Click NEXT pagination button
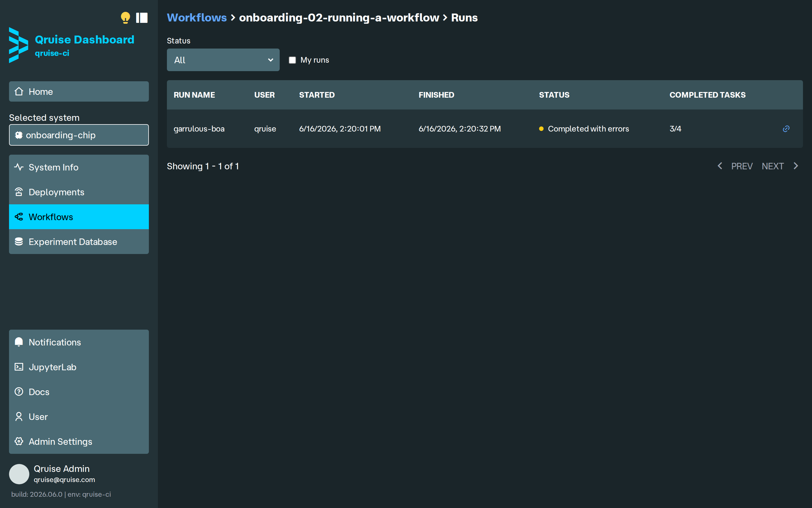Image resolution: width=812 pixels, height=508 pixels. (773, 166)
